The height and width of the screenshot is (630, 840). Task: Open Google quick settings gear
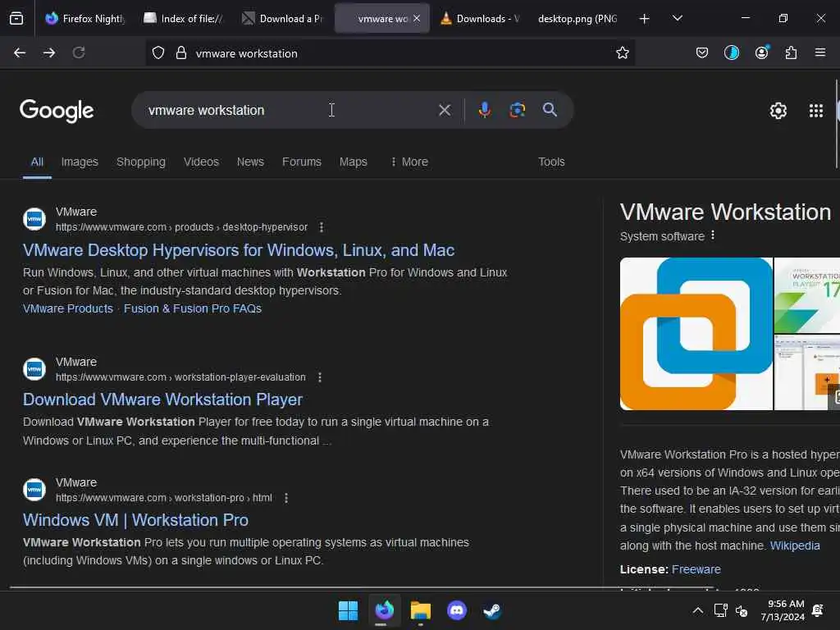[x=778, y=111]
